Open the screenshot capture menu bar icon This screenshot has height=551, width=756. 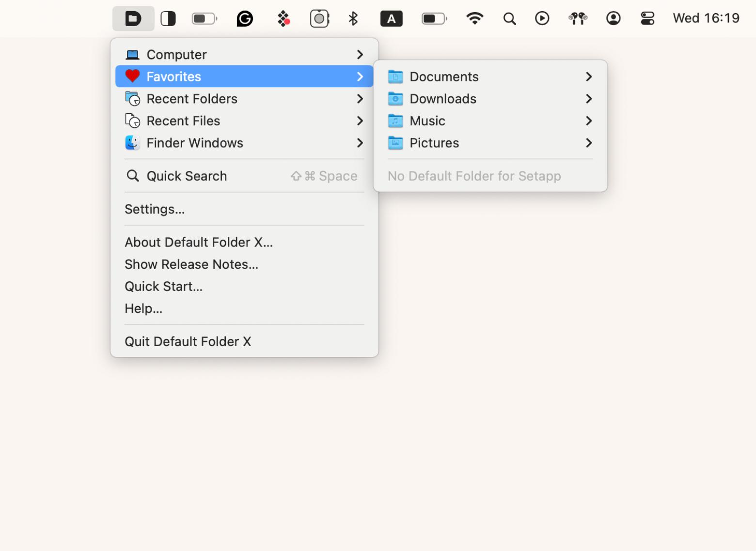tap(319, 19)
